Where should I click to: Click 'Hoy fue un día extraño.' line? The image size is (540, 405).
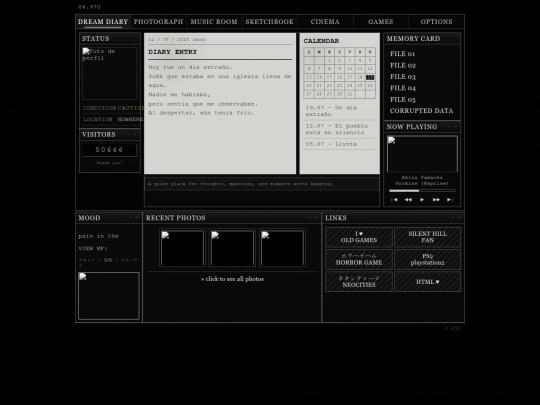tap(190, 67)
